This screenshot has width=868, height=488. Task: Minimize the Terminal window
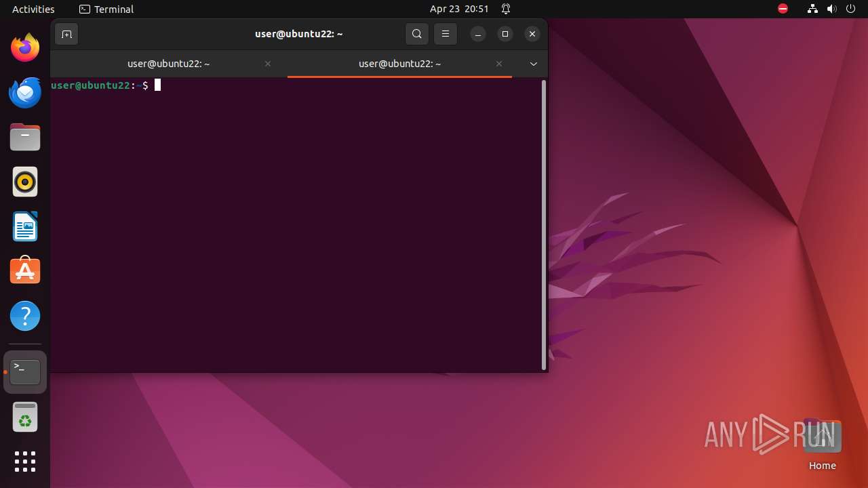pyautogui.click(x=478, y=34)
